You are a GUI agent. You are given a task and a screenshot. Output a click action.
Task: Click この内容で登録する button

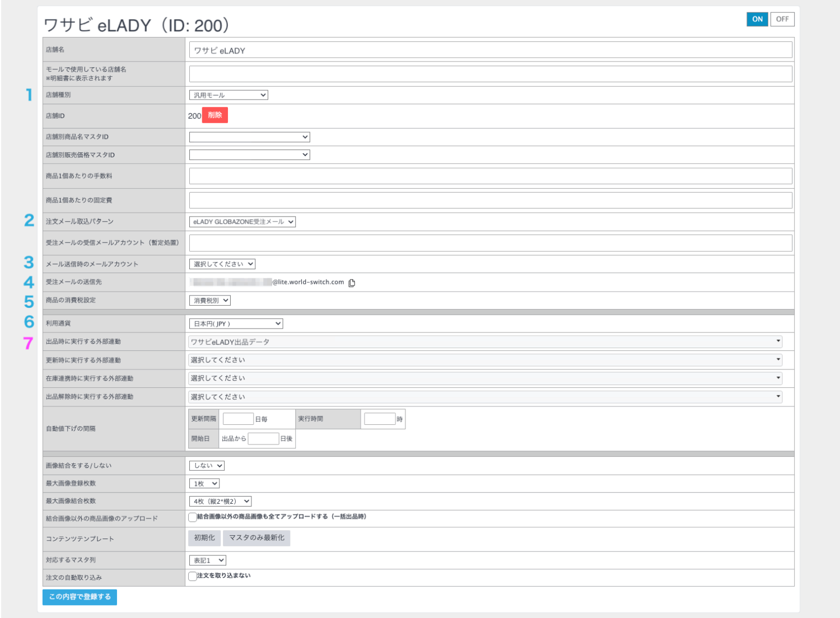(x=80, y=597)
